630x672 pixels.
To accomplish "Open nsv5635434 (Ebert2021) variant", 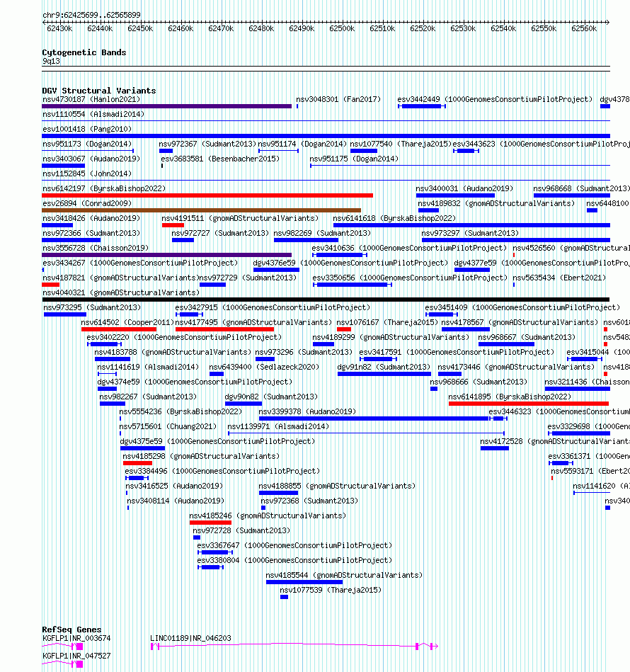I will click(559, 278).
